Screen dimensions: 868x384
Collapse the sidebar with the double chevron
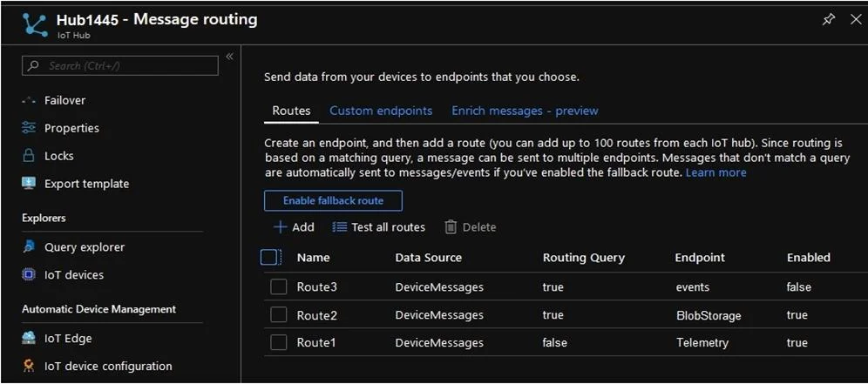pyautogui.click(x=229, y=57)
